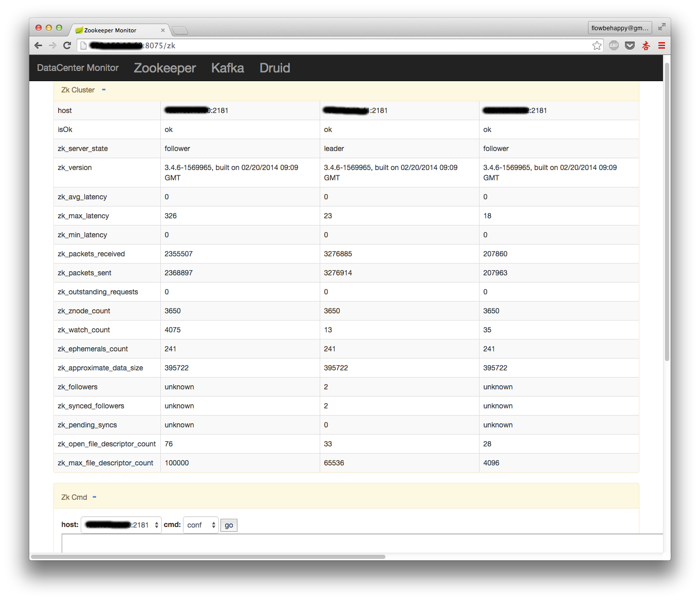Viewport: 700px width, 601px height.
Task: Click the open file descriptor value 28
Action: 487,444
